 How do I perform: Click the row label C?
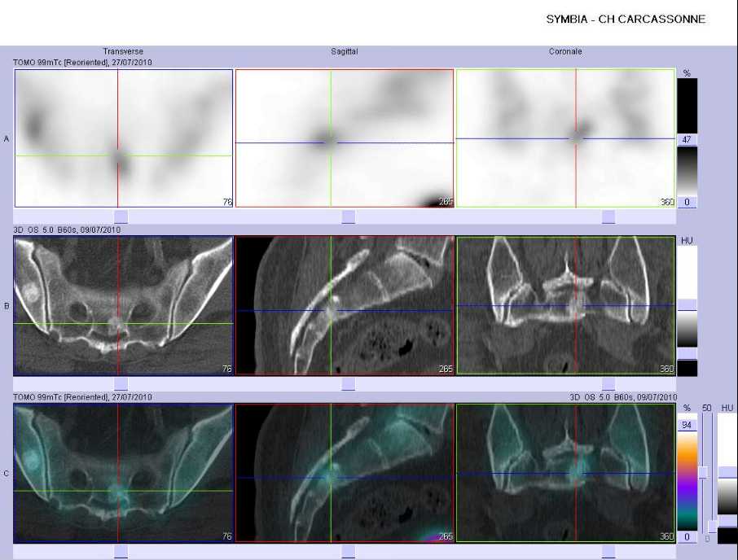coord(7,474)
